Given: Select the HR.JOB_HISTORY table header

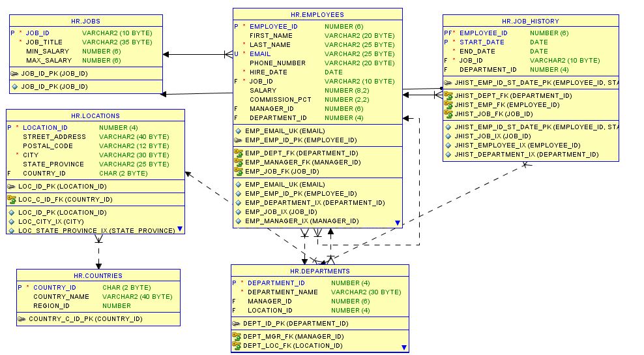Looking at the screenshot, I should (x=530, y=22).
